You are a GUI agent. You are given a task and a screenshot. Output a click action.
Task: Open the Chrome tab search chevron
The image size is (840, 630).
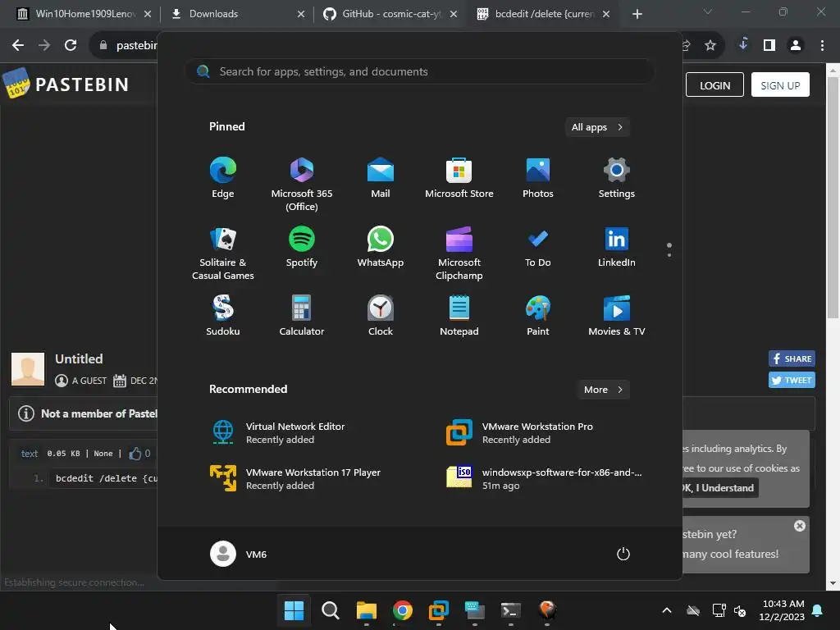pyautogui.click(x=708, y=11)
